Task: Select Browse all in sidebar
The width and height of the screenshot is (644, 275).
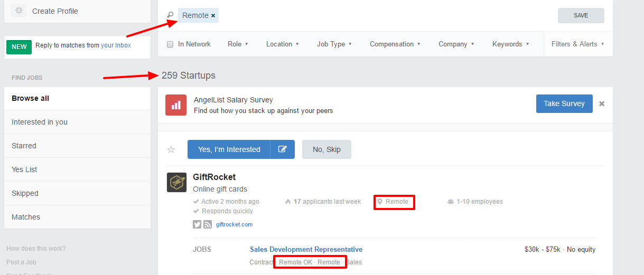Action: 77,98
